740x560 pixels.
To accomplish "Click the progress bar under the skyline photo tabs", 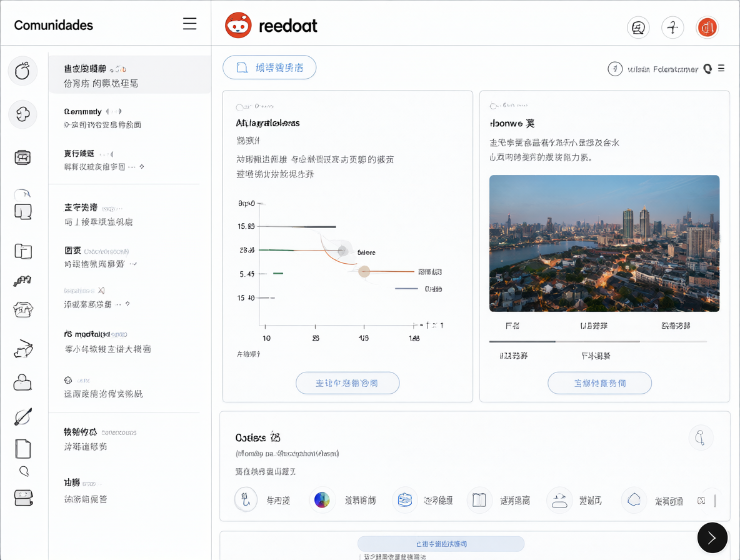I will 598,341.
